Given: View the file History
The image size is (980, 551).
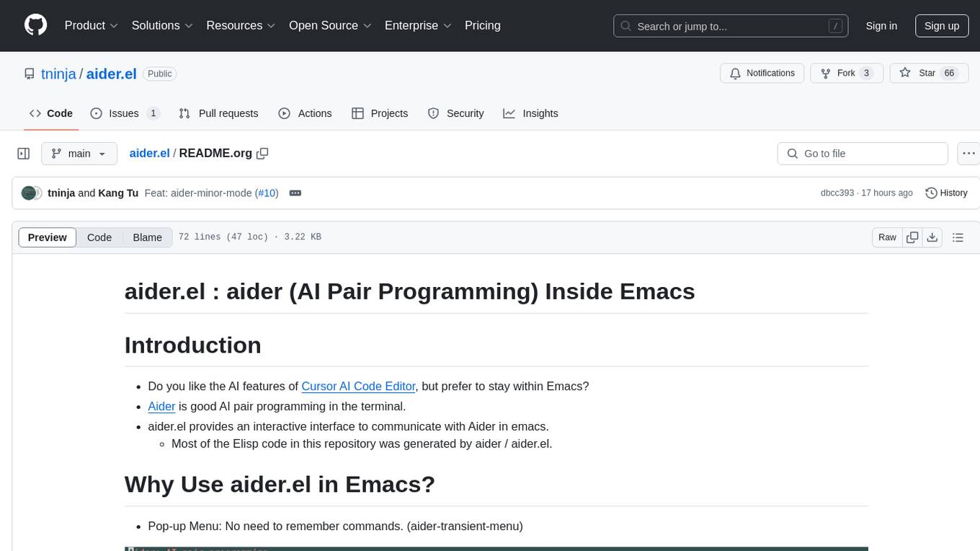Looking at the screenshot, I should [x=946, y=193].
